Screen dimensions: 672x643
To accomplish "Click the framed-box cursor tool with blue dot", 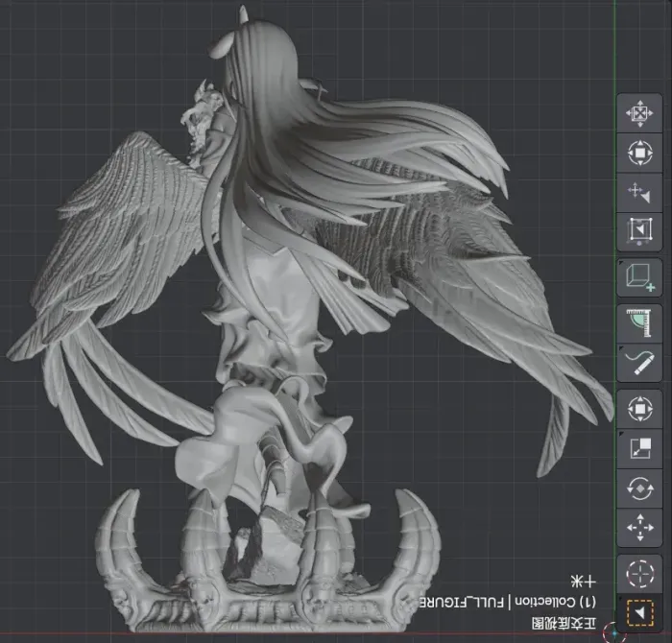I will 640,230.
